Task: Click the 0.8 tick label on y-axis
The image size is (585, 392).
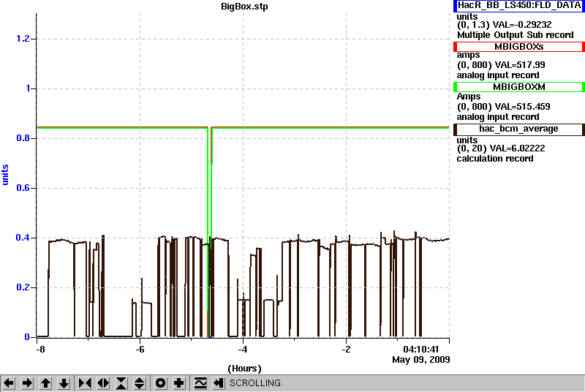Action: tap(23, 138)
